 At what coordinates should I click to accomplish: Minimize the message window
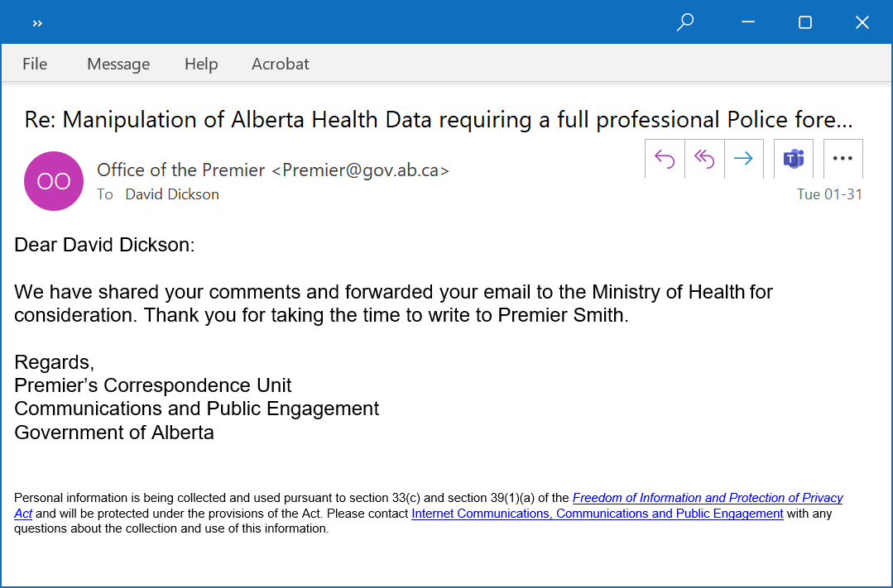pyautogui.click(x=748, y=22)
